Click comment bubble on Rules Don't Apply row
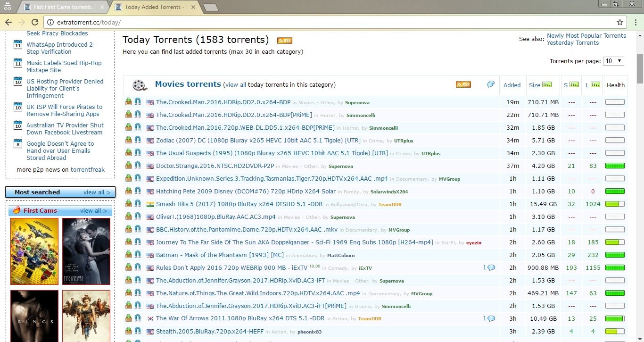 (x=491, y=267)
